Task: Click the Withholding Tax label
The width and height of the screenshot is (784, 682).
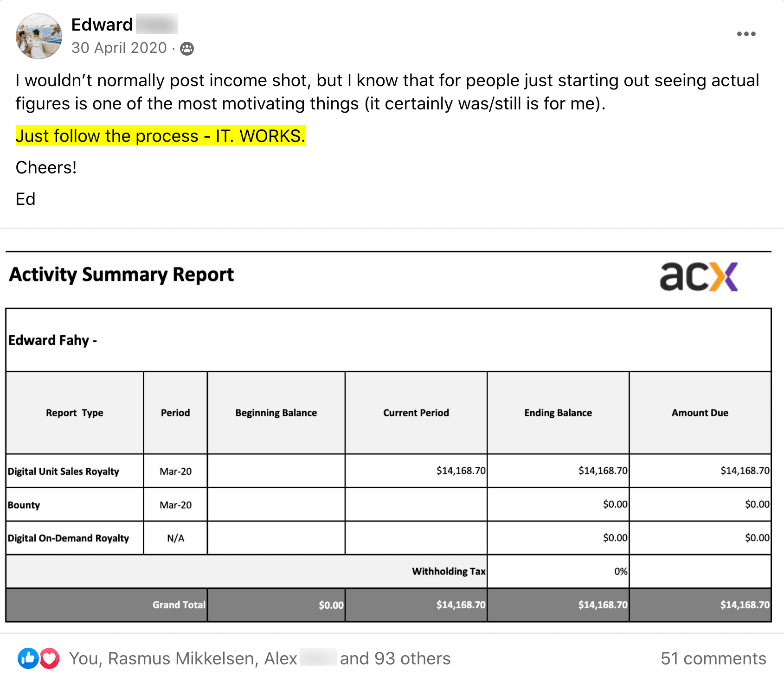Action: pos(448,571)
